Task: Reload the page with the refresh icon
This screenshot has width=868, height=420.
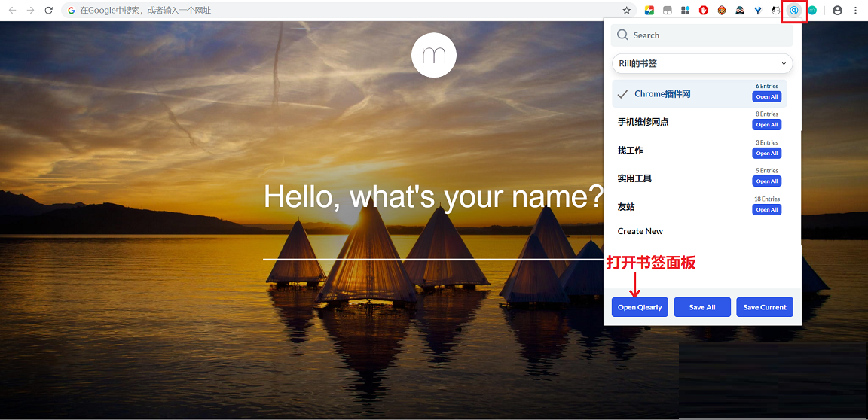Action: tap(49, 11)
